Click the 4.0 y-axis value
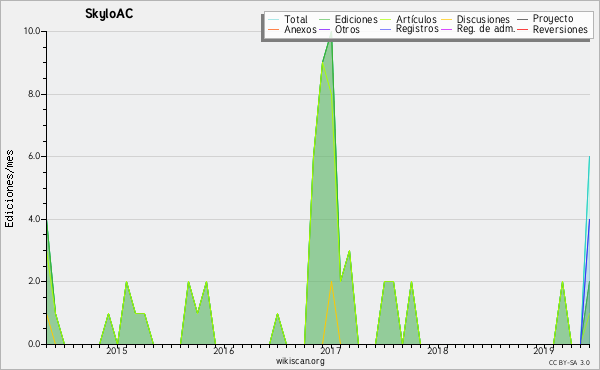 point(34,219)
